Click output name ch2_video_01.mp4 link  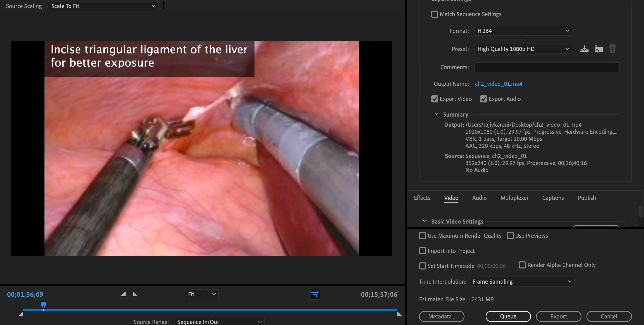[499, 84]
